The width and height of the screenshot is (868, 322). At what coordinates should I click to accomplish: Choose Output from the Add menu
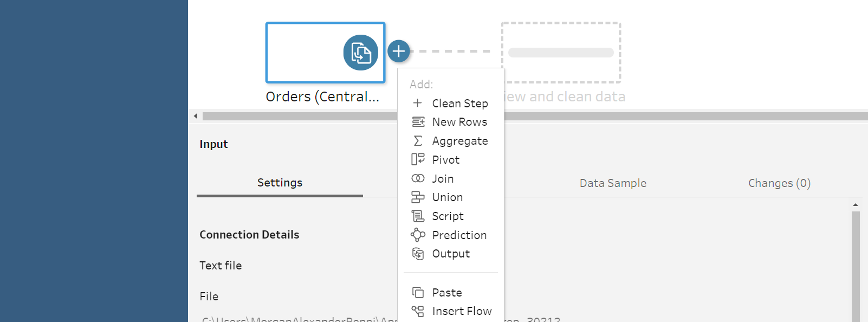[x=451, y=254]
